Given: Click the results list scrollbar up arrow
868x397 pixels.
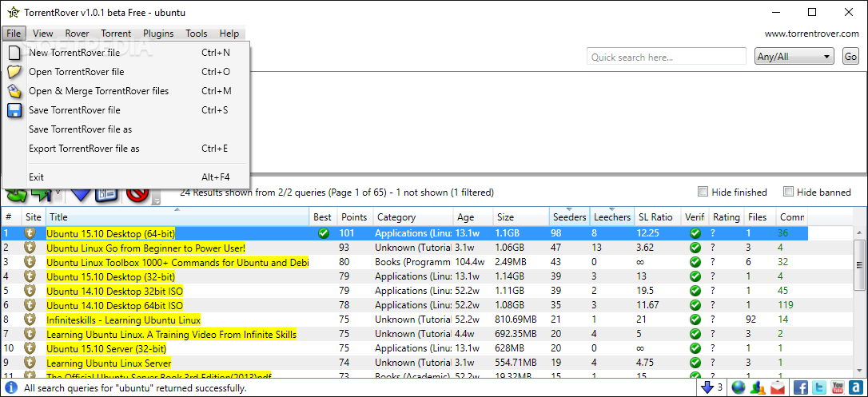Looking at the screenshot, I should tap(858, 232).
